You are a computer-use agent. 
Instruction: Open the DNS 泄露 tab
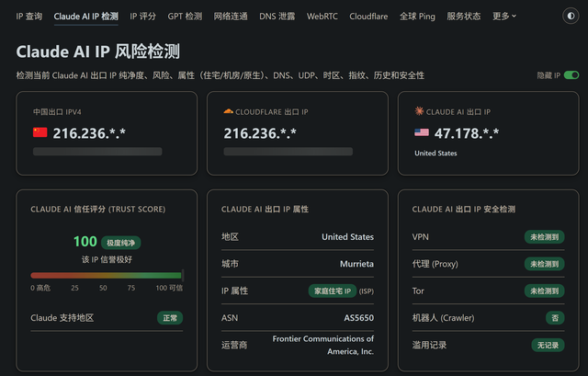pyautogui.click(x=277, y=17)
